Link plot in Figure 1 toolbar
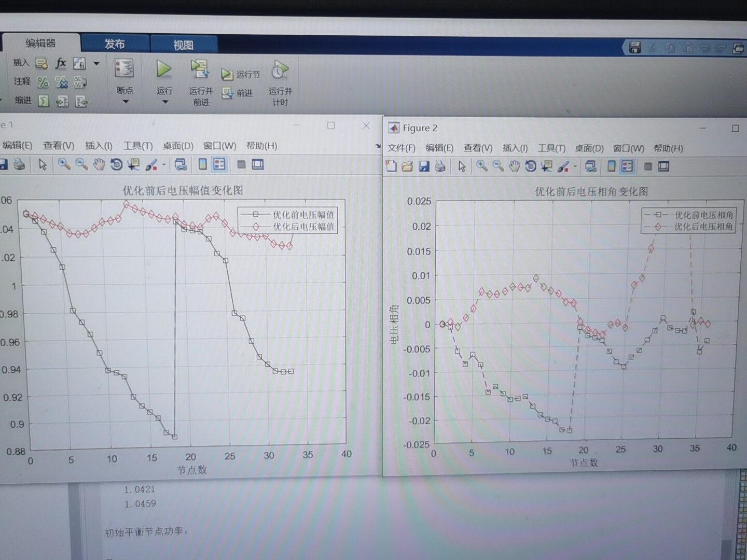Image resolution: width=747 pixels, height=560 pixels. coord(181,165)
